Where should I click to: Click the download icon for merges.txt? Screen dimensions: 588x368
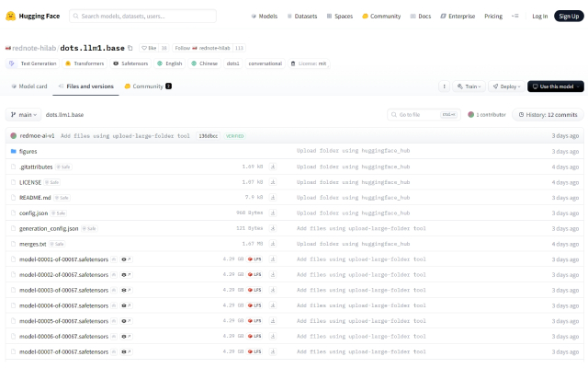(x=272, y=244)
